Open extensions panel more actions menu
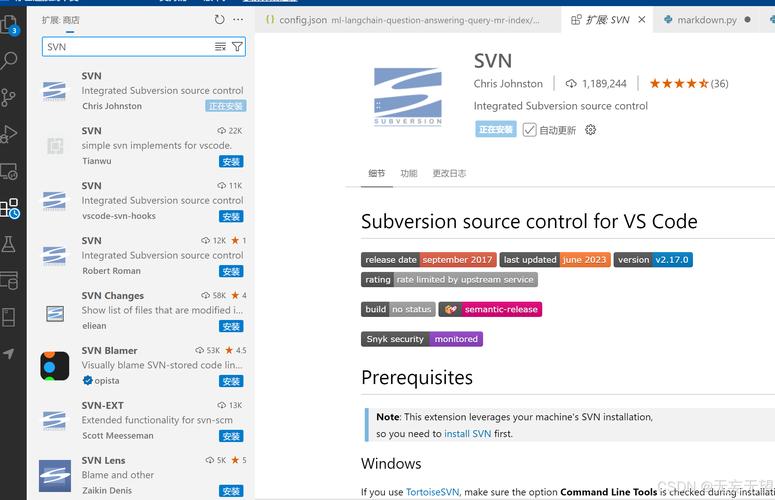This screenshot has height=500, width=775. [x=238, y=19]
